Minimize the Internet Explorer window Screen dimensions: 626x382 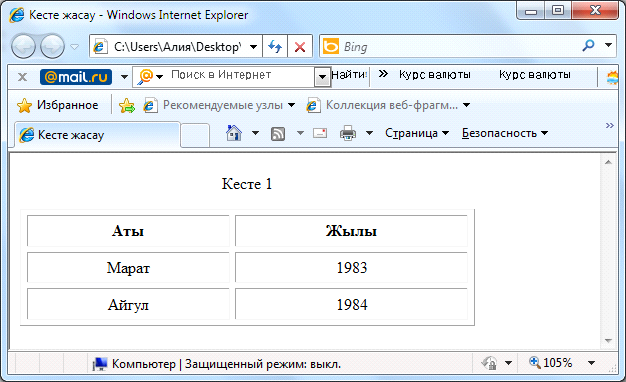[531, 11]
